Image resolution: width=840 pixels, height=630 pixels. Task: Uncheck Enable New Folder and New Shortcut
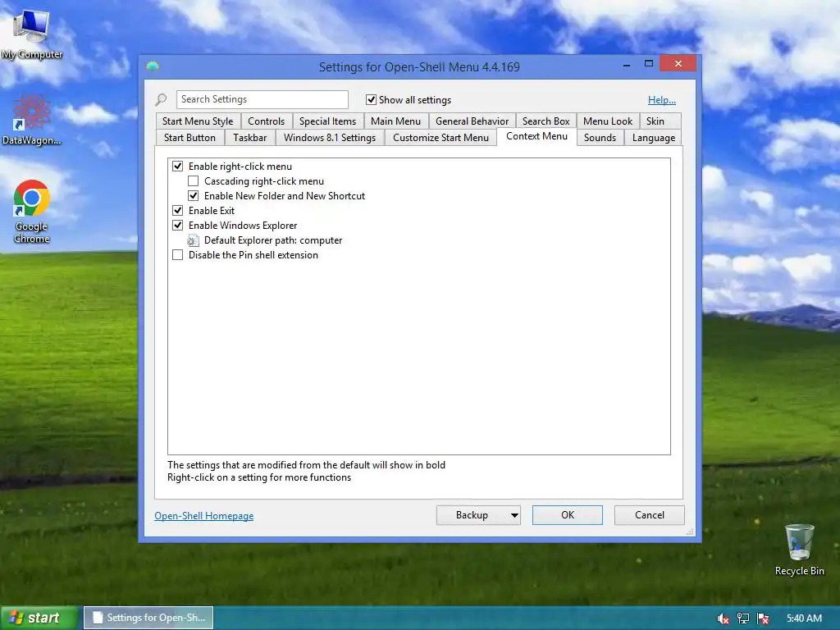(x=194, y=196)
